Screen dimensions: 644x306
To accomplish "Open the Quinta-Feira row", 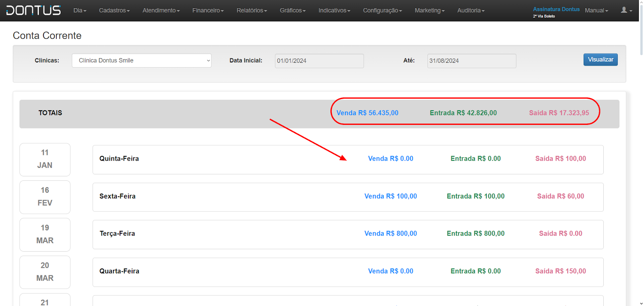I will [348, 159].
